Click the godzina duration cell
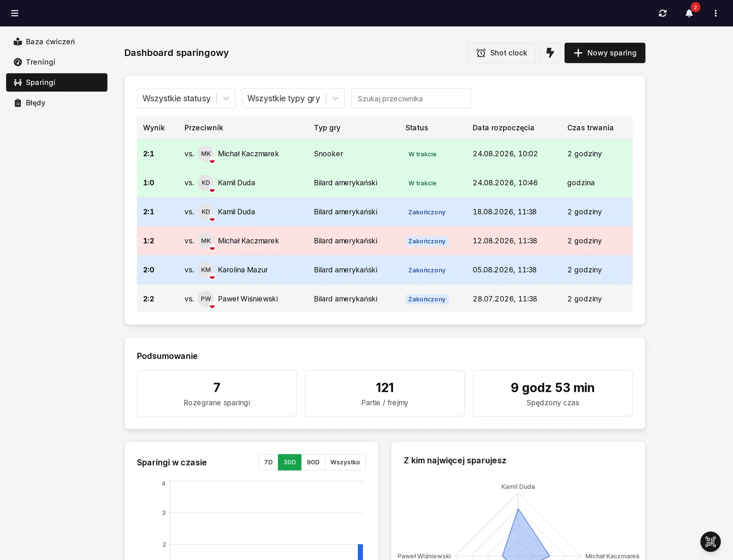The image size is (733, 560). pos(581,183)
